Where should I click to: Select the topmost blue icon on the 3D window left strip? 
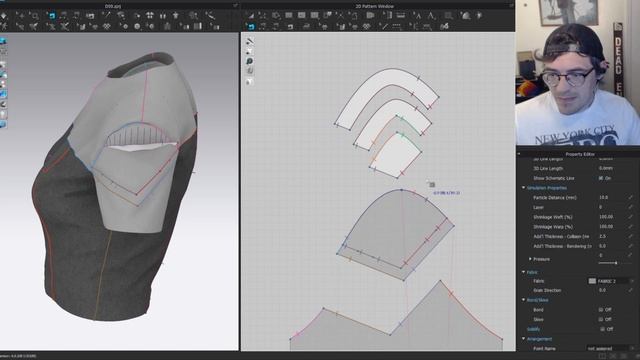click(3, 41)
